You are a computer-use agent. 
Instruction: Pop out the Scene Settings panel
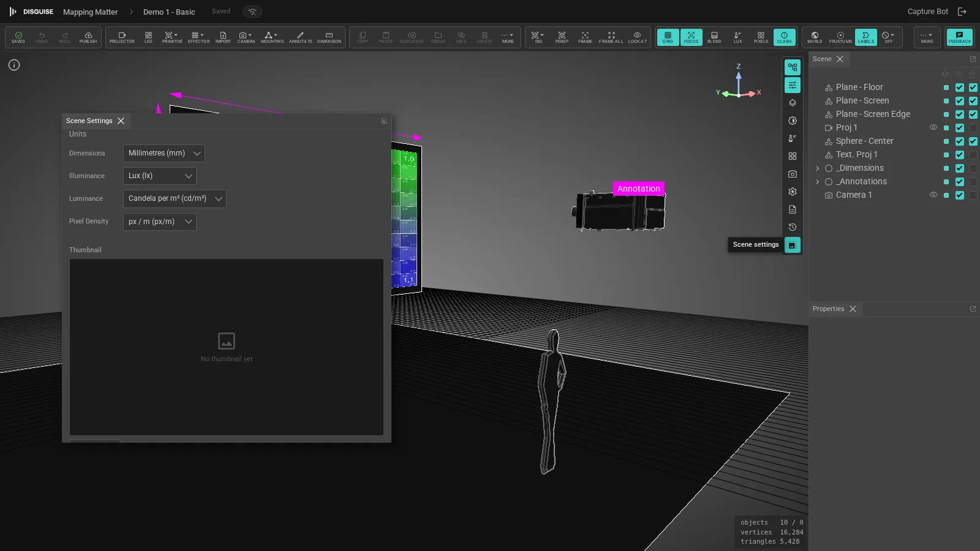click(x=384, y=121)
